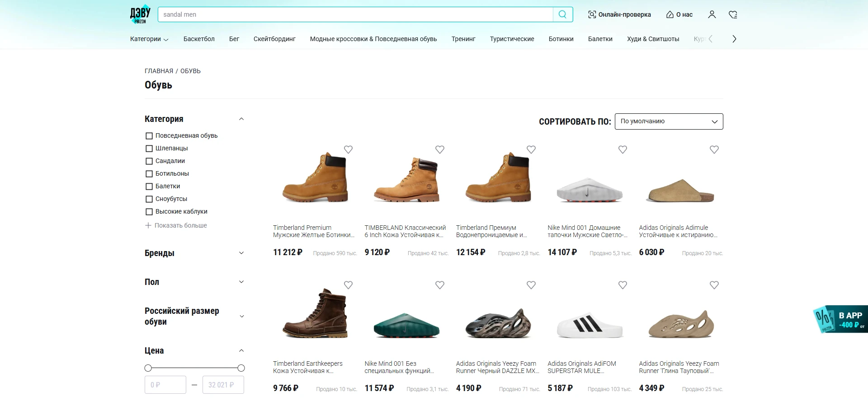Viewport: 868px width, 415px height.
Task: Open the Тренинг category
Action: click(463, 39)
